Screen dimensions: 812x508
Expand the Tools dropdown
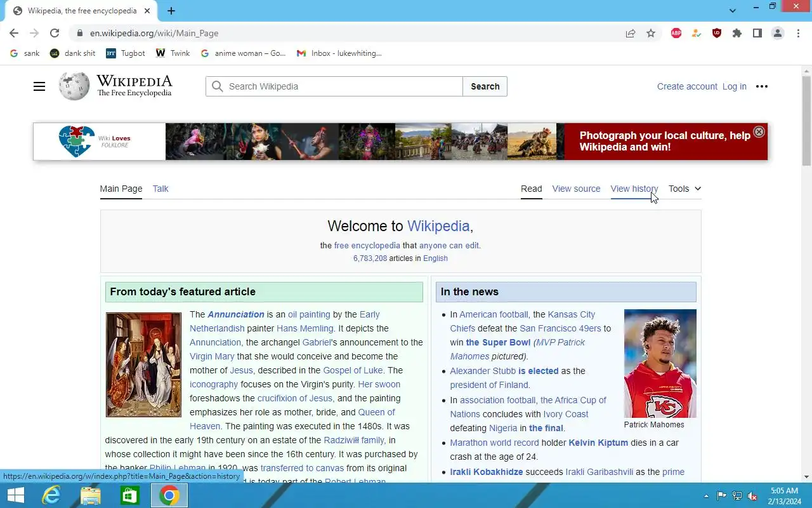coord(684,189)
